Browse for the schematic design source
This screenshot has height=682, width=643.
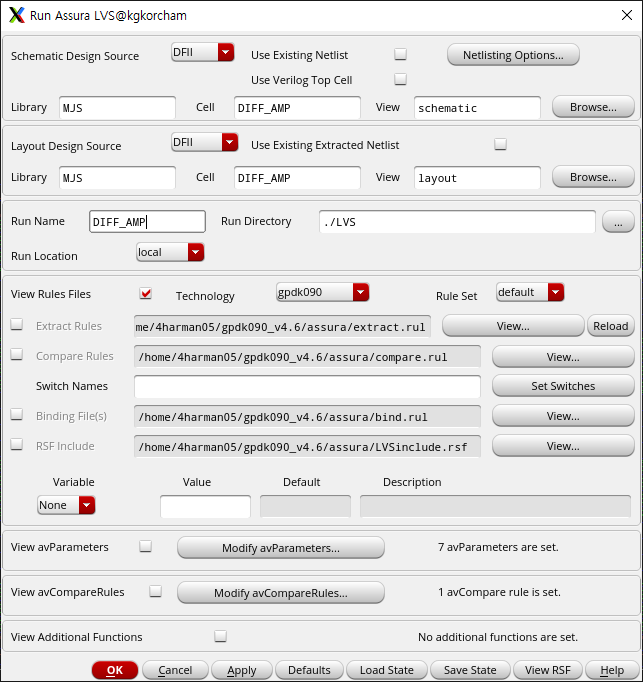pos(593,107)
